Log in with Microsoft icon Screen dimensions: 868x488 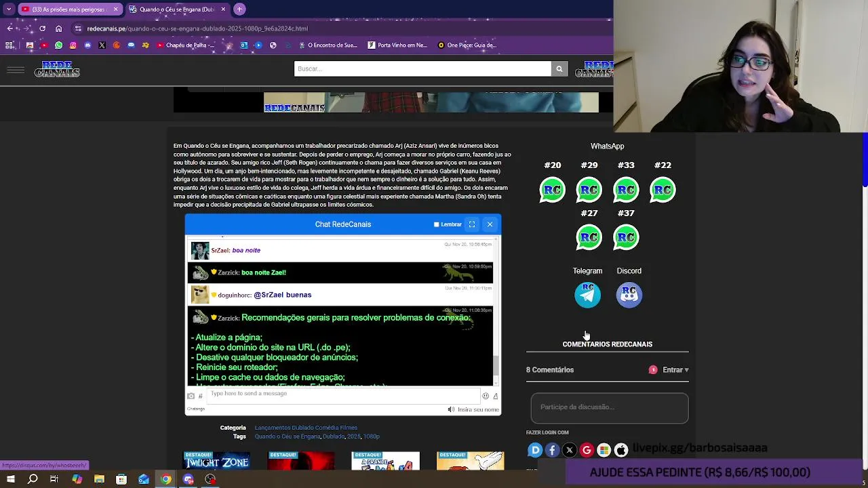point(604,449)
